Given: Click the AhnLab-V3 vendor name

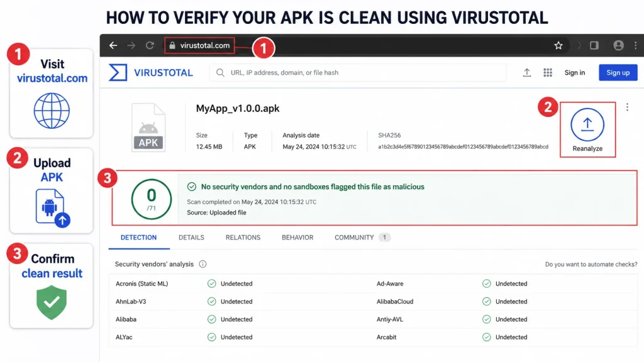Looking at the screenshot, I should pos(131,301).
